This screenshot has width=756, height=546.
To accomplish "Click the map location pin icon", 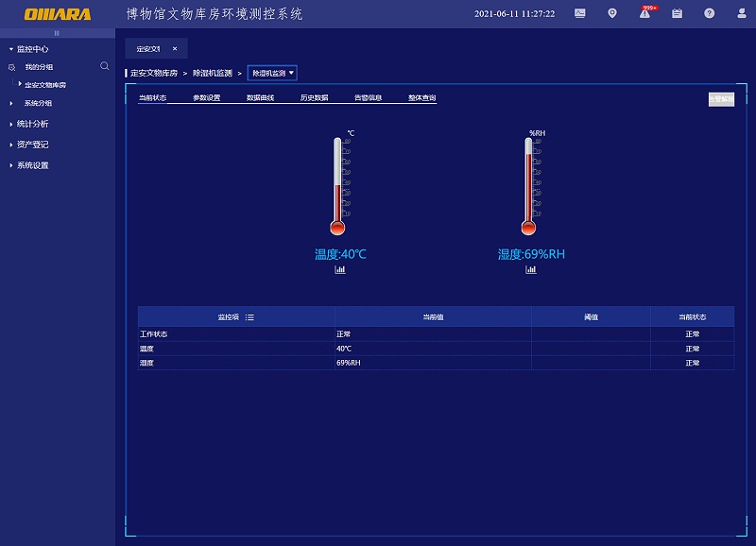I will (612, 14).
